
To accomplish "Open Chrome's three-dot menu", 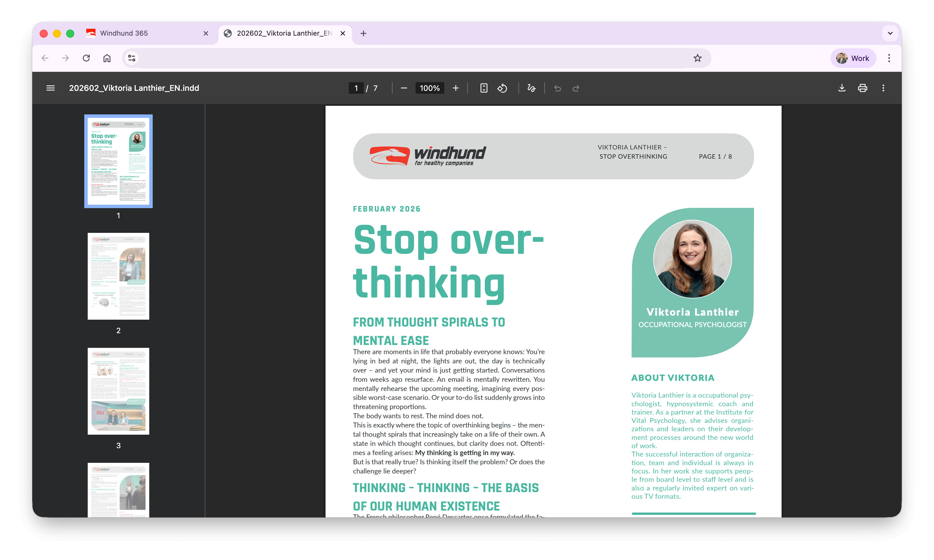I will coord(889,58).
